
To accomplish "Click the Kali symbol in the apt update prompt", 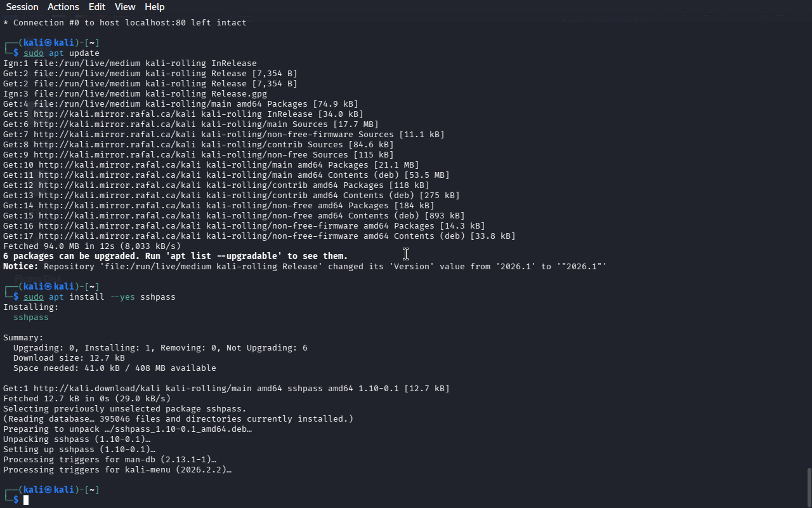I will (x=48, y=43).
